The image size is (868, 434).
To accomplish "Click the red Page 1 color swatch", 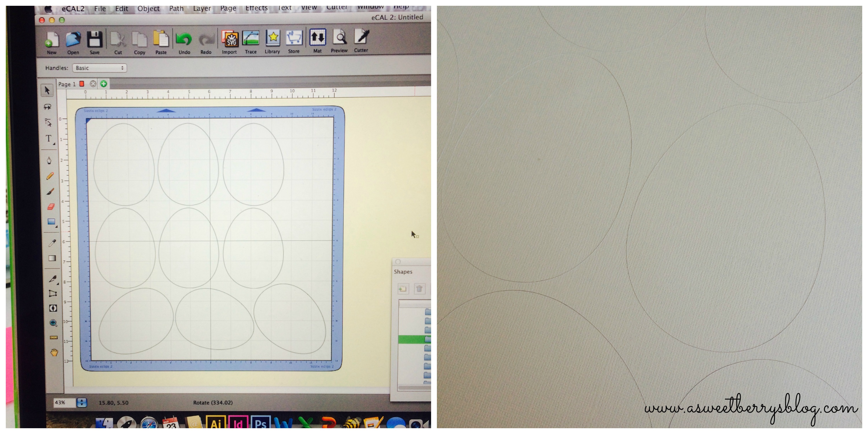I will click(82, 84).
